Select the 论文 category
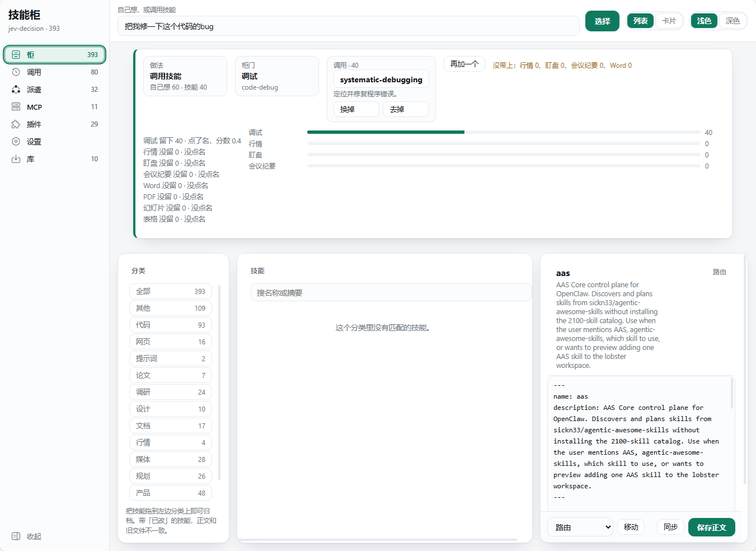The height and width of the screenshot is (551, 756). click(171, 375)
